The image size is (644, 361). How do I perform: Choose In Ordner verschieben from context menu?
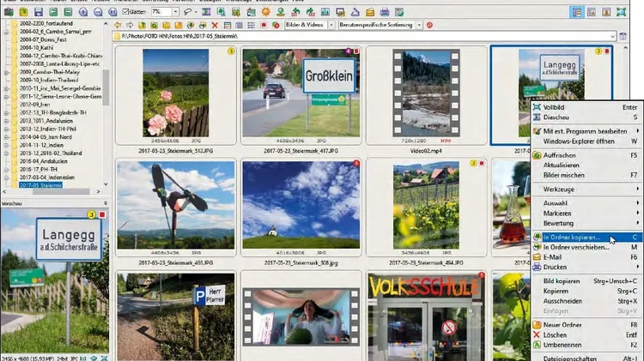point(586,247)
